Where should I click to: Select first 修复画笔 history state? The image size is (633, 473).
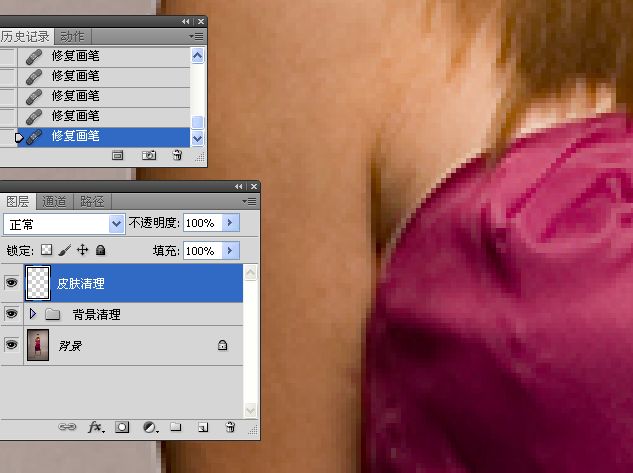tap(104, 57)
